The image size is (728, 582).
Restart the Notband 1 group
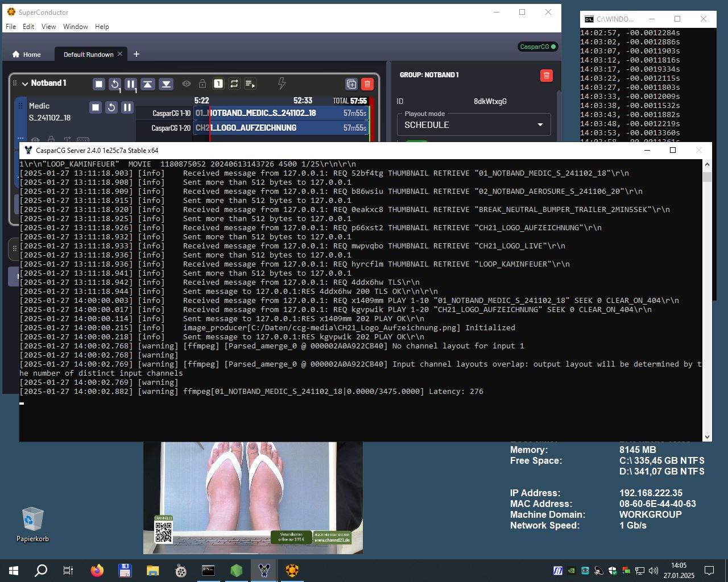pyautogui.click(x=115, y=84)
